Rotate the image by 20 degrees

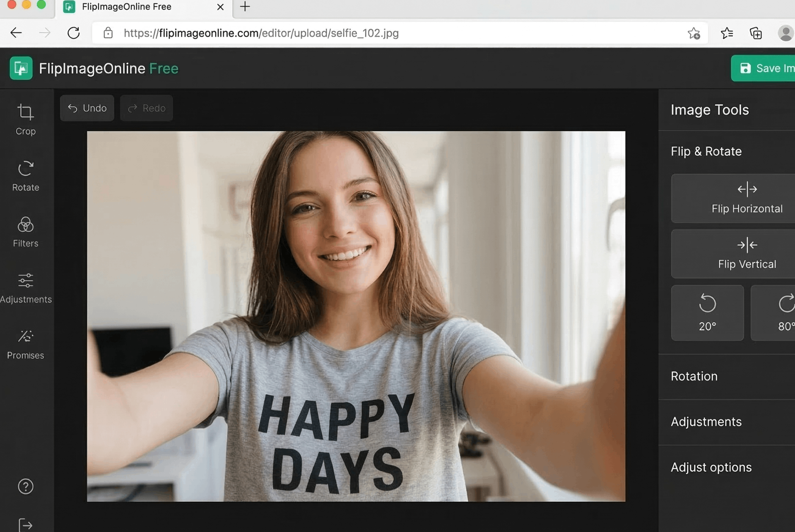[707, 313]
